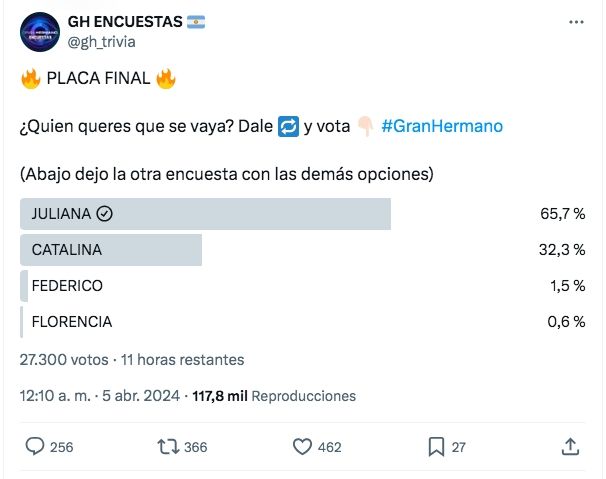
Task: Click the checkmark next to JULIANA
Action: 106,214
